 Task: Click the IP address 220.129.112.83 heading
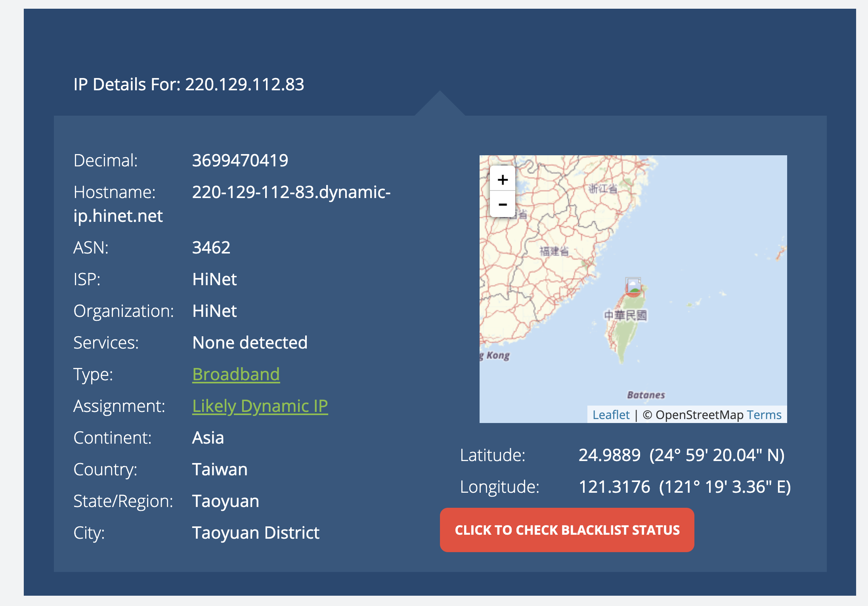pyautogui.click(x=245, y=84)
